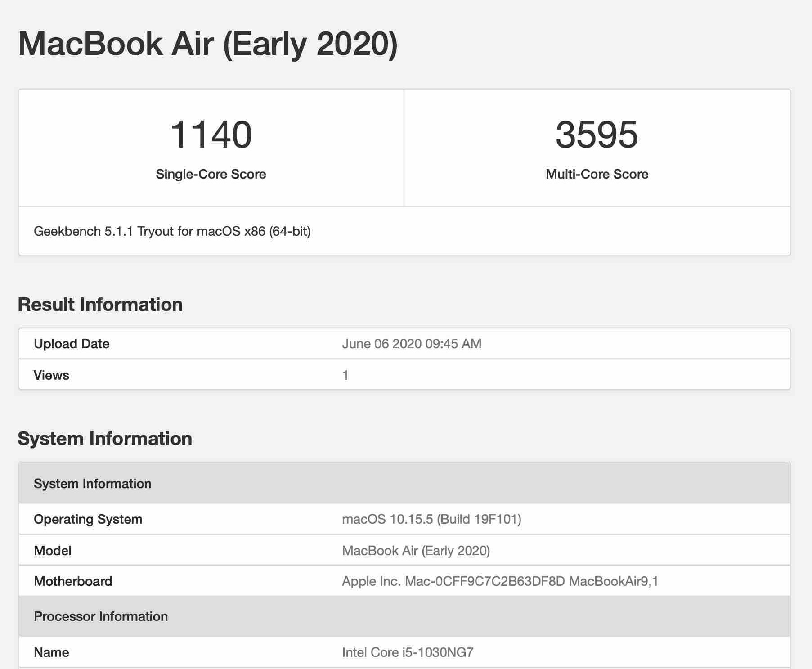Click the macOS 10.15.5 build value
The image size is (812, 669).
pyautogui.click(x=431, y=519)
